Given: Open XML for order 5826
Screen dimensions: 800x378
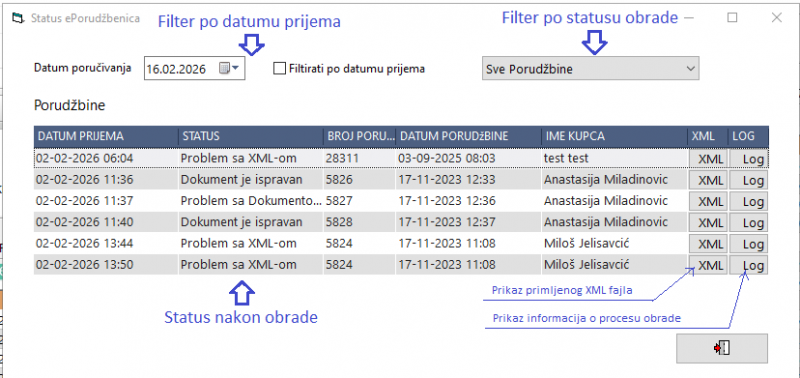Looking at the screenshot, I should [708, 180].
